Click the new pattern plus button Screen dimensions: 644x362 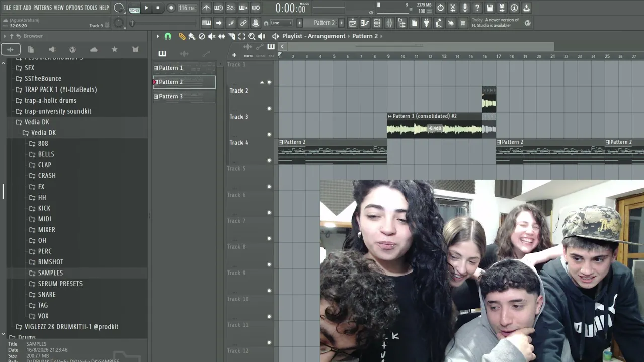pos(341,23)
